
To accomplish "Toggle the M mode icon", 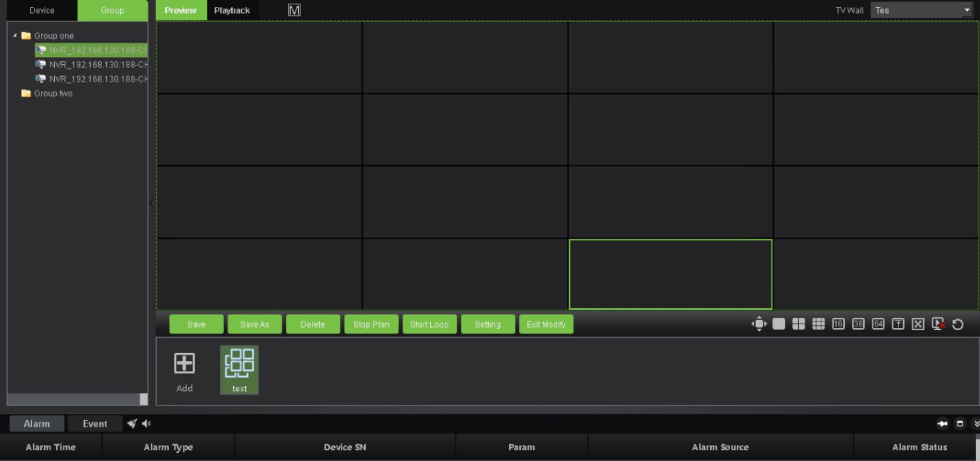I will click(294, 10).
